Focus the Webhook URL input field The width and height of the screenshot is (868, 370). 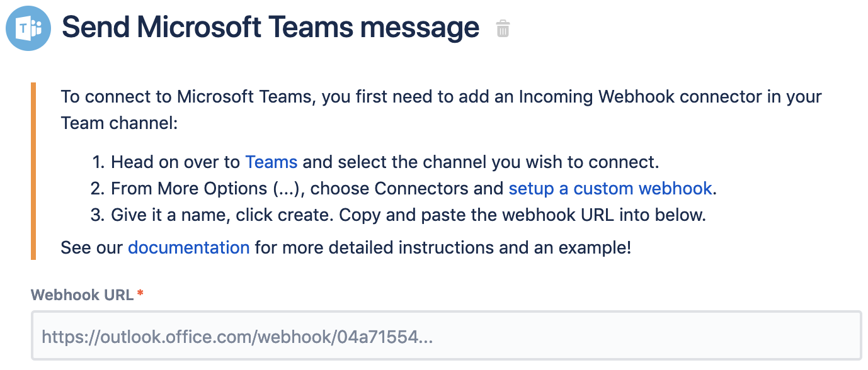[446, 337]
